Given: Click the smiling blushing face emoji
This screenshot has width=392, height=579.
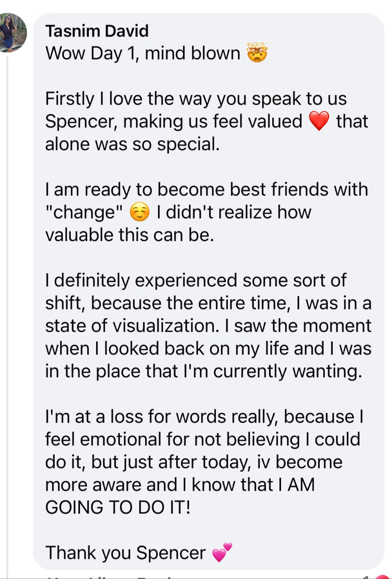Looking at the screenshot, I should pyautogui.click(x=140, y=212).
